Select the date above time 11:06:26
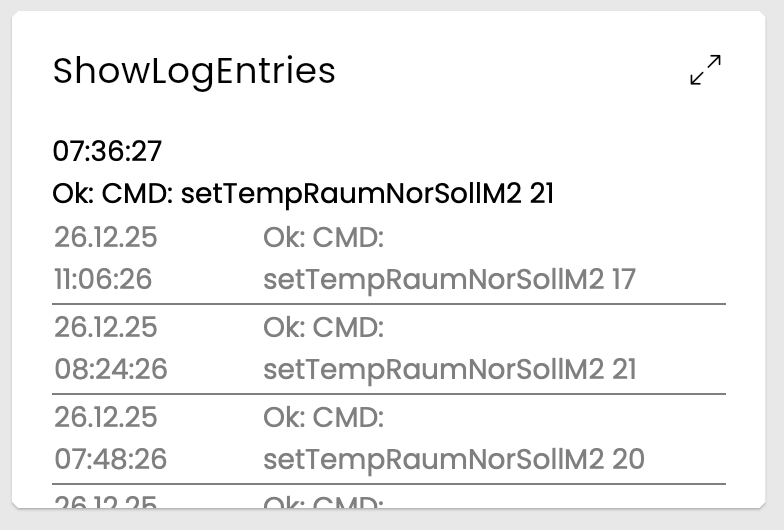 tap(105, 240)
